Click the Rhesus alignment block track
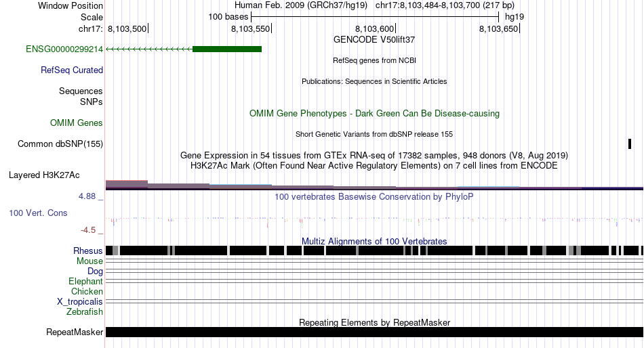 374,251
